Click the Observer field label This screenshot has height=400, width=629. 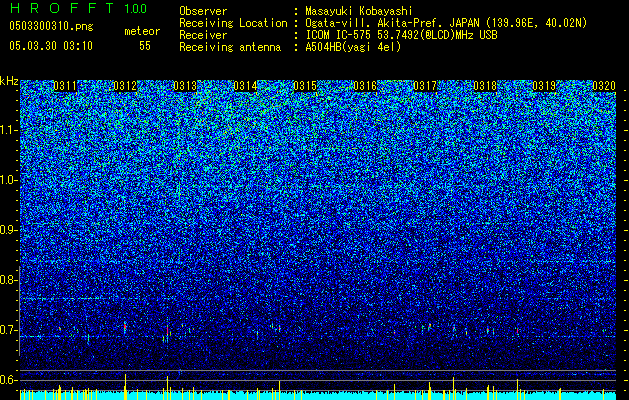[x=203, y=11]
